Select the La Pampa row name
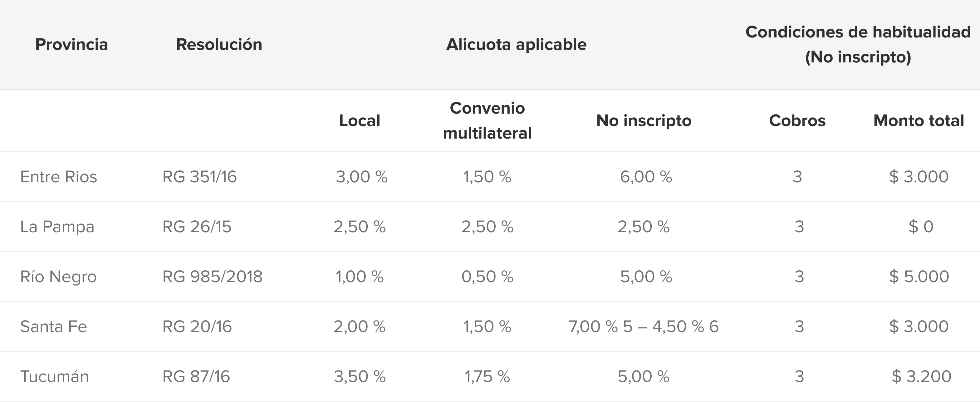Viewport: 980px width, 402px height. [57, 227]
